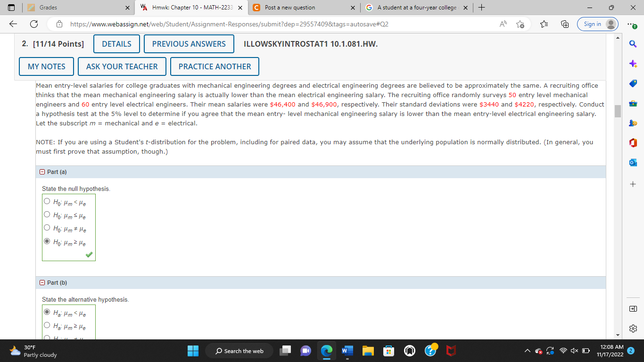Collapse the Part (a) section
This screenshot has width=644, height=362.
pos(42,172)
